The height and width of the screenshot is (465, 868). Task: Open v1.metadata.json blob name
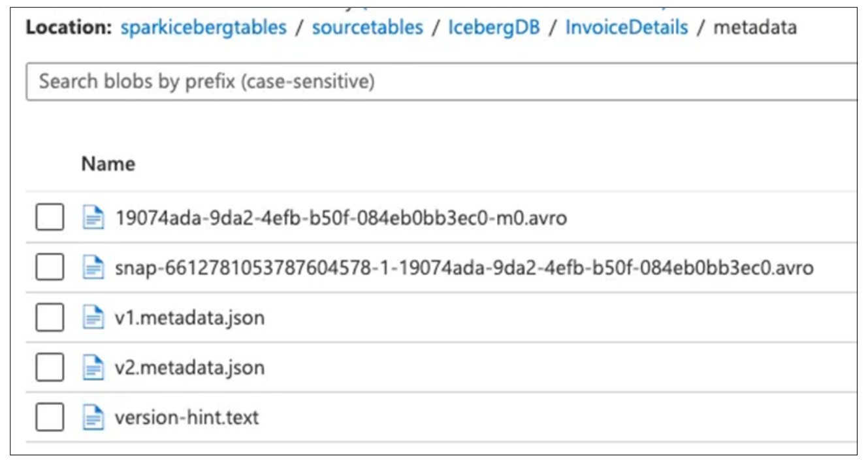pos(189,318)
